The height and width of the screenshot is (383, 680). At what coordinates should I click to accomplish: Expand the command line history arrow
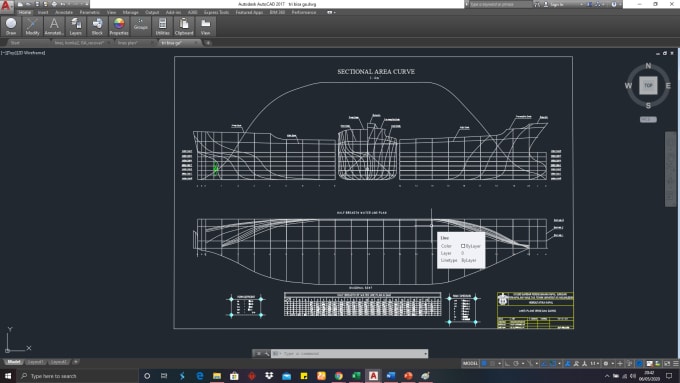(425, 354)
